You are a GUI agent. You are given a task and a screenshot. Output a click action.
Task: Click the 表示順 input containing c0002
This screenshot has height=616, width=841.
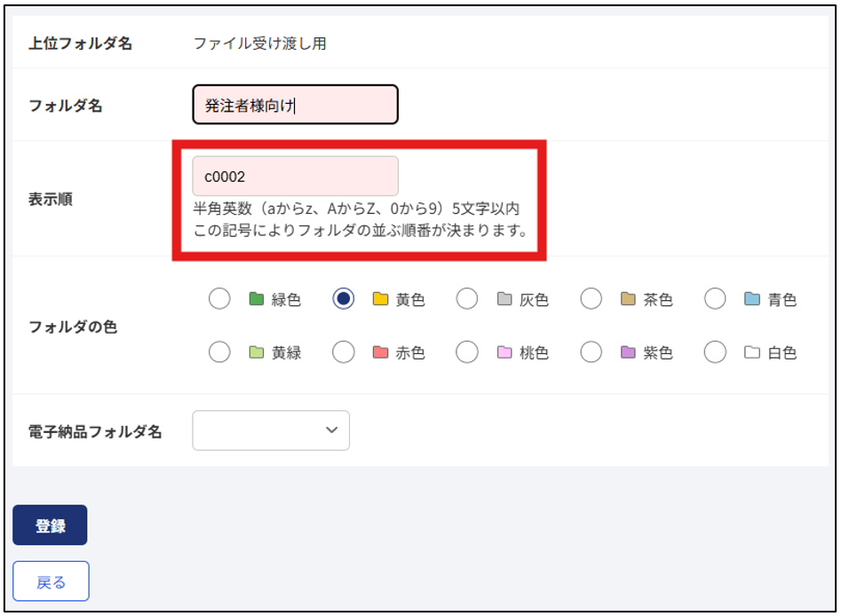296,176
